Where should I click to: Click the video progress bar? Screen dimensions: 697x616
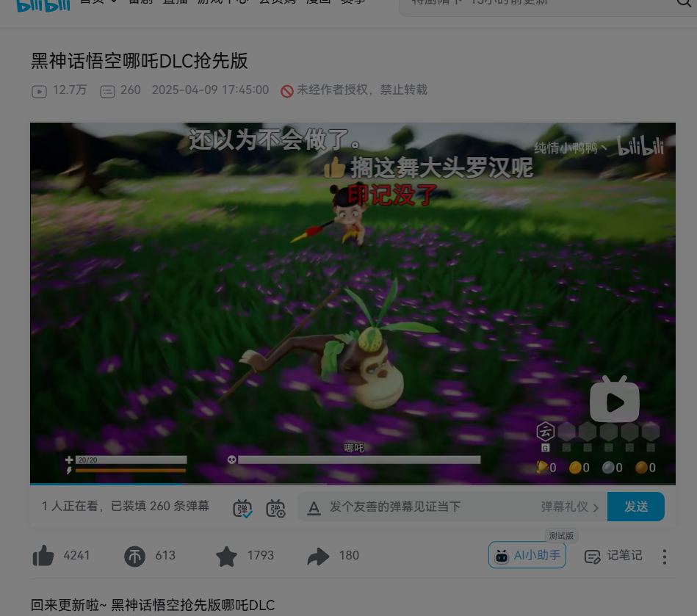(x=353, y=484)
